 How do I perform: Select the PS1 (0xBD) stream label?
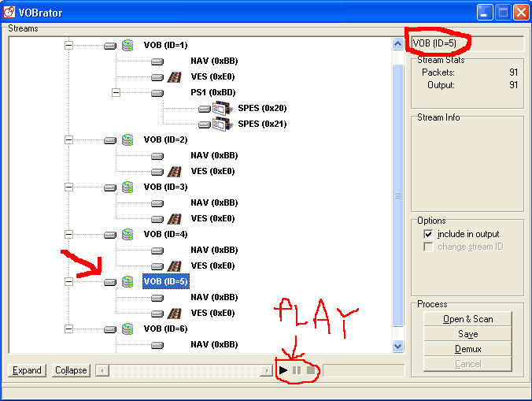coord(213,92)
